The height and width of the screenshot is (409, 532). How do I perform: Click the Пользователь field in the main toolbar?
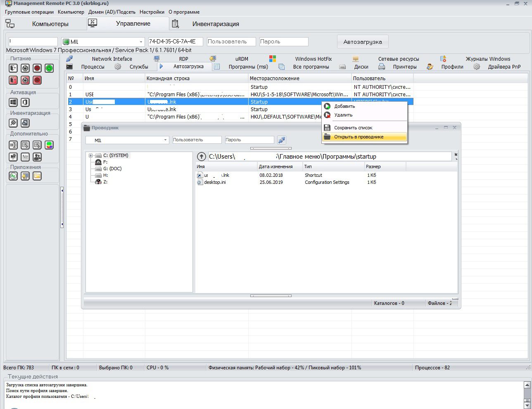pos(231,42)
